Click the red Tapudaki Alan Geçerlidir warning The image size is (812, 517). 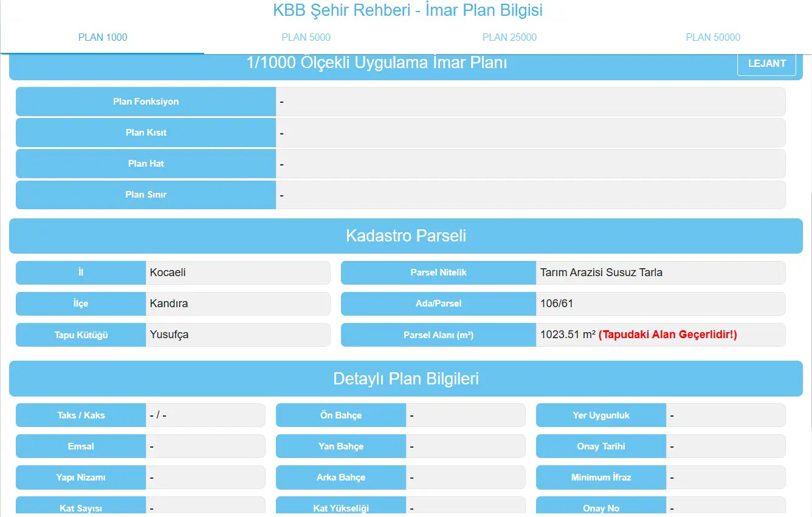(667, 335)
